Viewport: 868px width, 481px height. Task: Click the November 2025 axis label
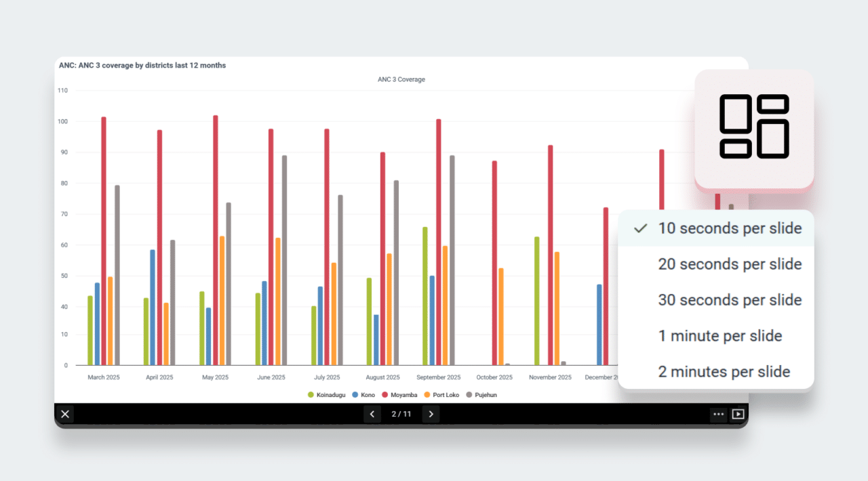pos(550,377)
